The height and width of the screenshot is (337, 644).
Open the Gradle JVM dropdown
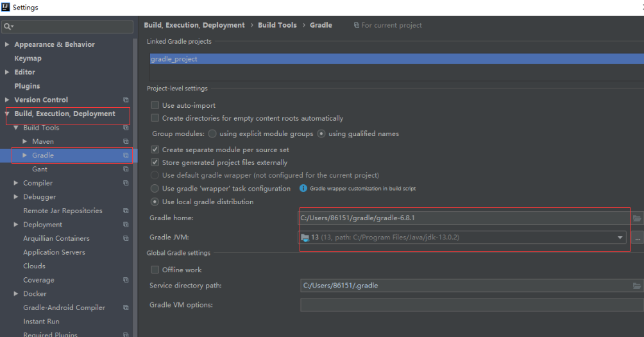[620, 238]
